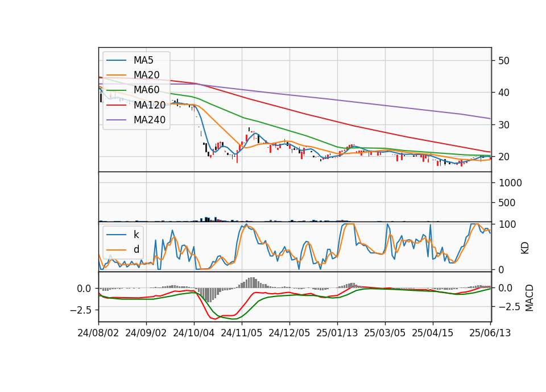Click the volume axis value 500
546x392 pixels.
(507, 203)
